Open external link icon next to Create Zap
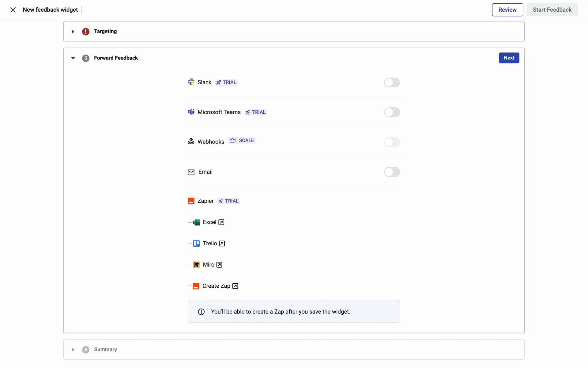The width and height of the screenshot is (588, 368). click(235, 286)
